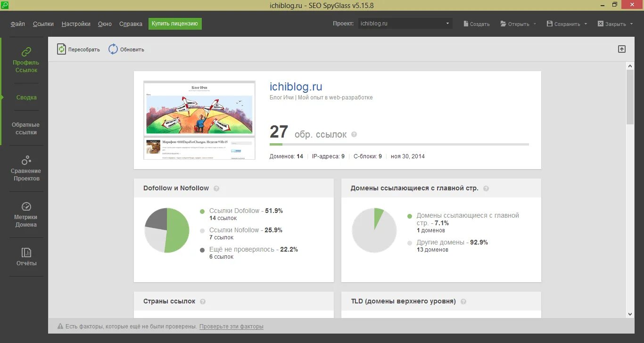Expand the arrow next to Закрыть

(x=631, y=24)
